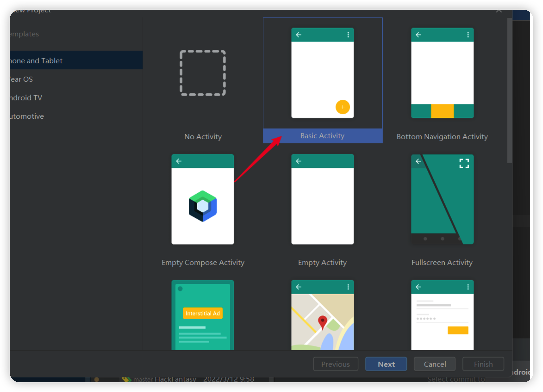Click the Finish button
543x392 pixels.
click(x=483, y=364)
